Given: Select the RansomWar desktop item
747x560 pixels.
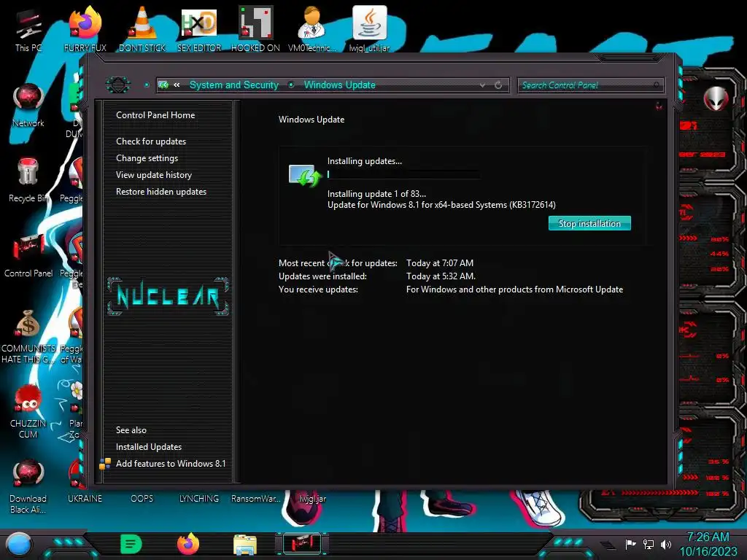Looking at the screenshot, I should coord(255,498).
